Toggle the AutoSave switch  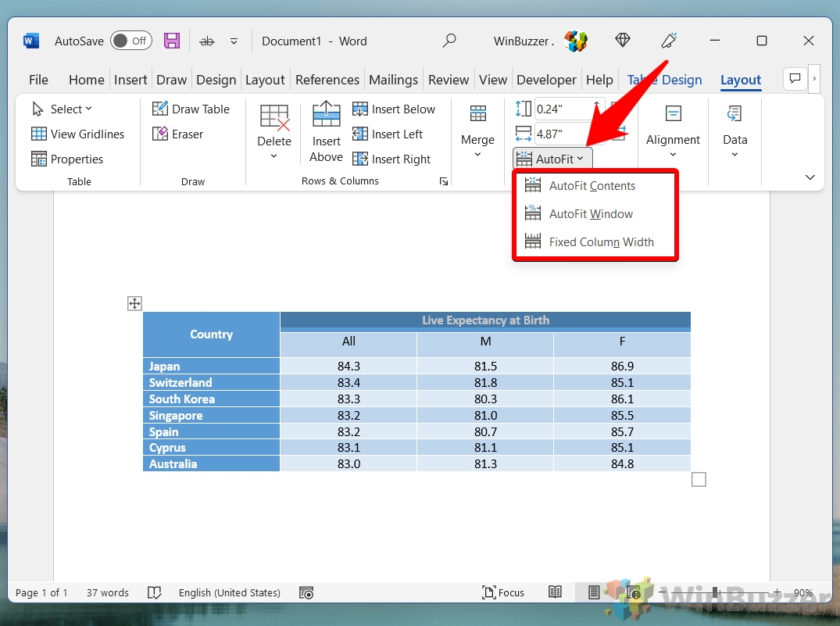(130, 41)
